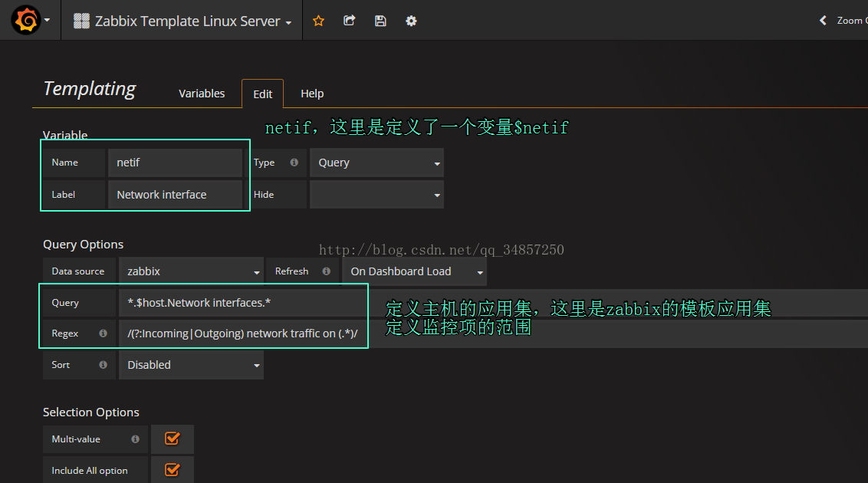Click the Templating title text
Image resolution: width=868 pixels, height=483 pixels.
pyautogui.click(x=89, y=88)
